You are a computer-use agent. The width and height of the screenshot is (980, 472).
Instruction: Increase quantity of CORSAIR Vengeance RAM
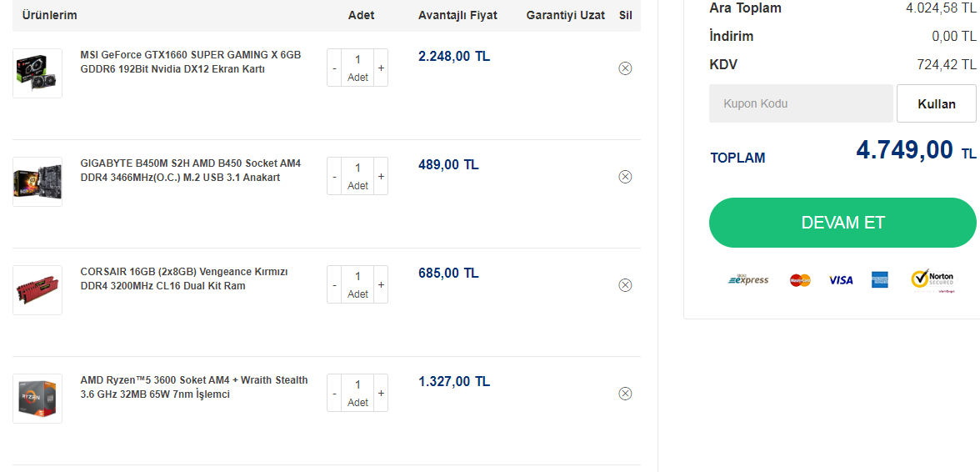coord(382,284)
